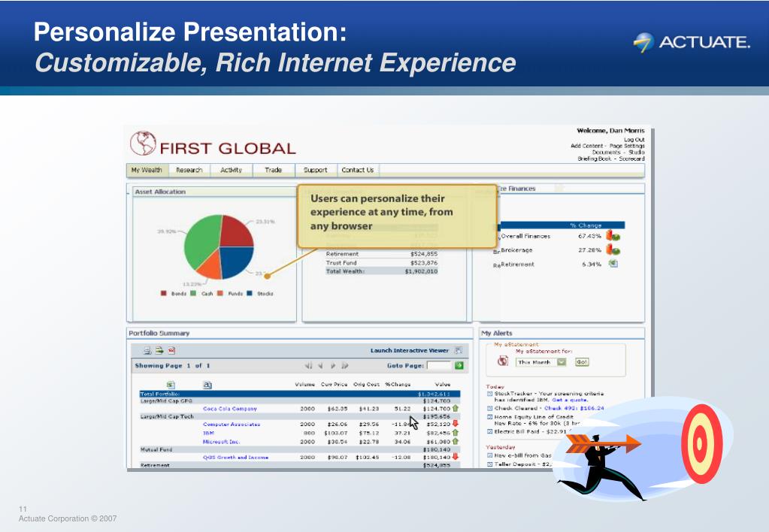
Task: Open the Coca Cola Company holding link
Action: [x=230, y=409]
